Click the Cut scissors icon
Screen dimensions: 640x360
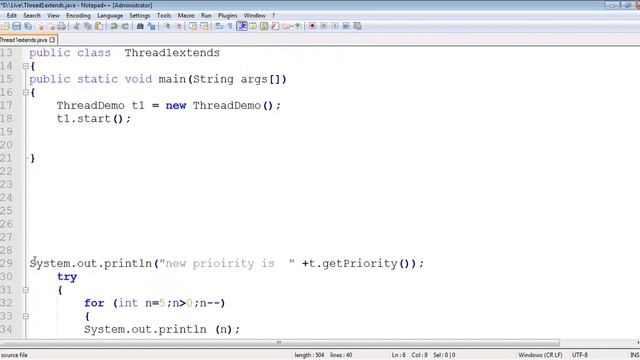76,26
